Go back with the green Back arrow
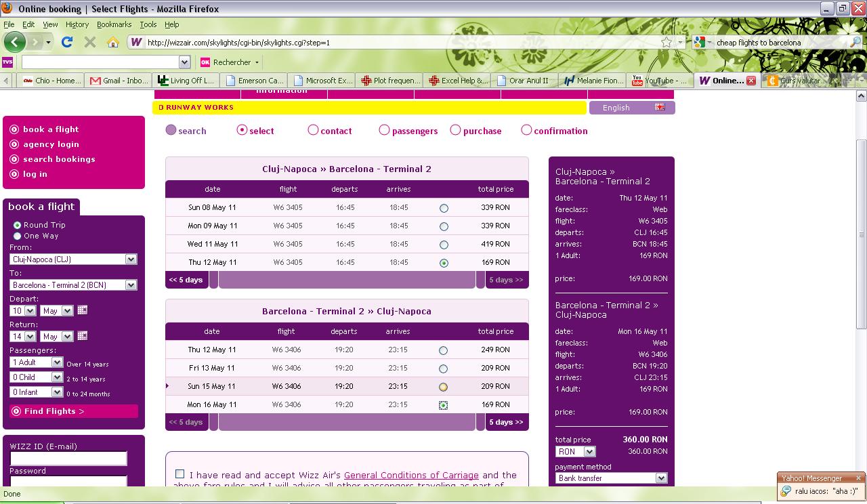Screen dimensions: 867x504 (x=14, y=42)
